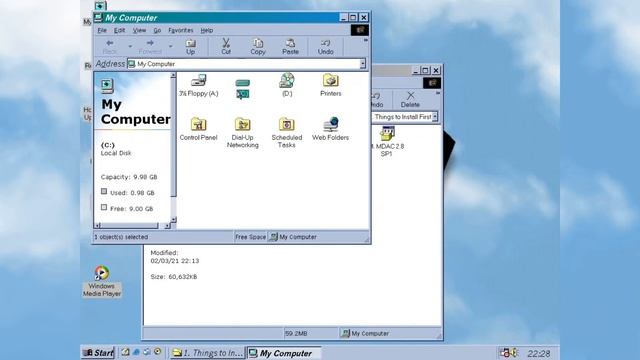Click the disabled Forward toolbar button

click(x=150, y=47)
